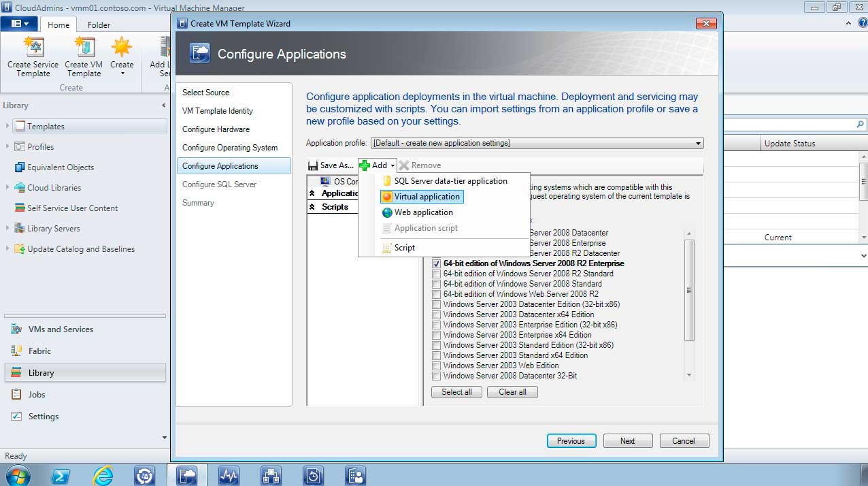Open the VMs and Services workspace
Image resolution: width=868 pixels, height=486 pixels.
(85, 329)
